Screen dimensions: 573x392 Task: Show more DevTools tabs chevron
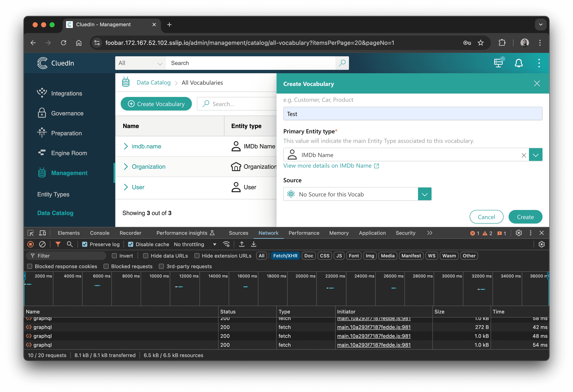(x=430, y=233)
